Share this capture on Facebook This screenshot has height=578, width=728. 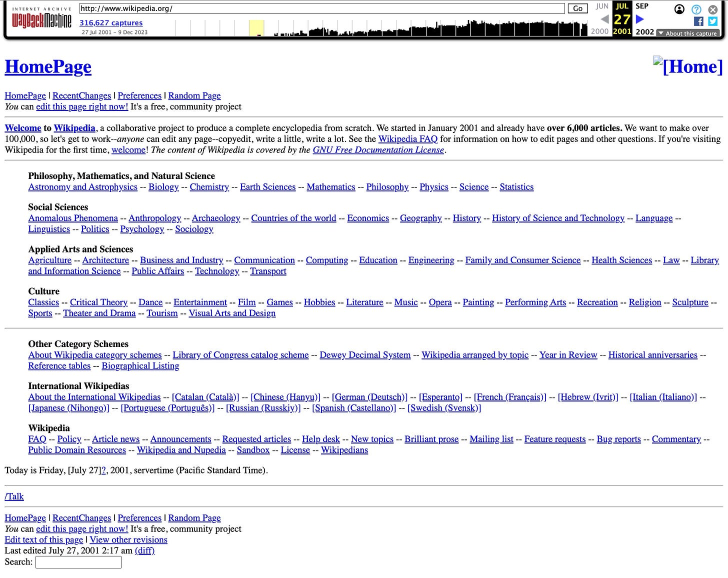(x=698, y=21)
